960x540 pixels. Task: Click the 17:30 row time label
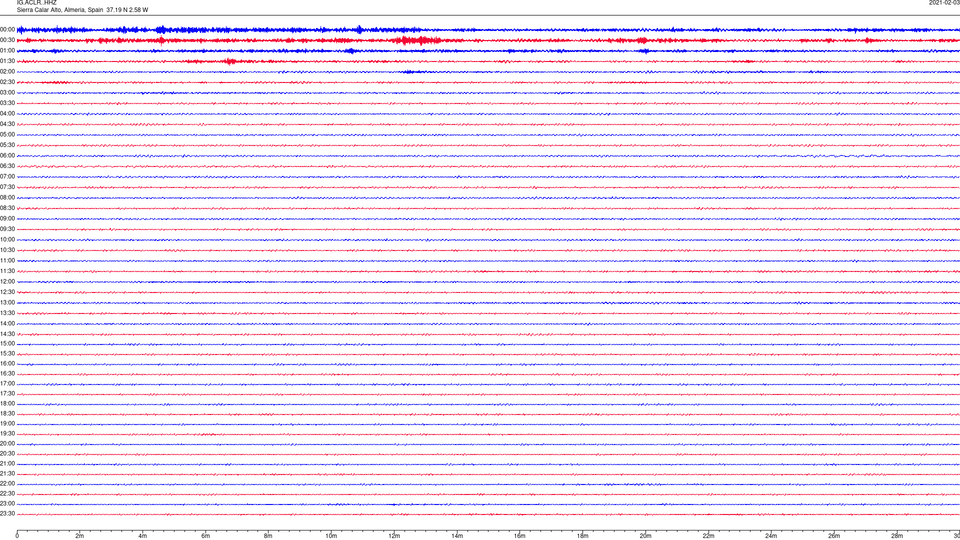[x=7, y=394]
